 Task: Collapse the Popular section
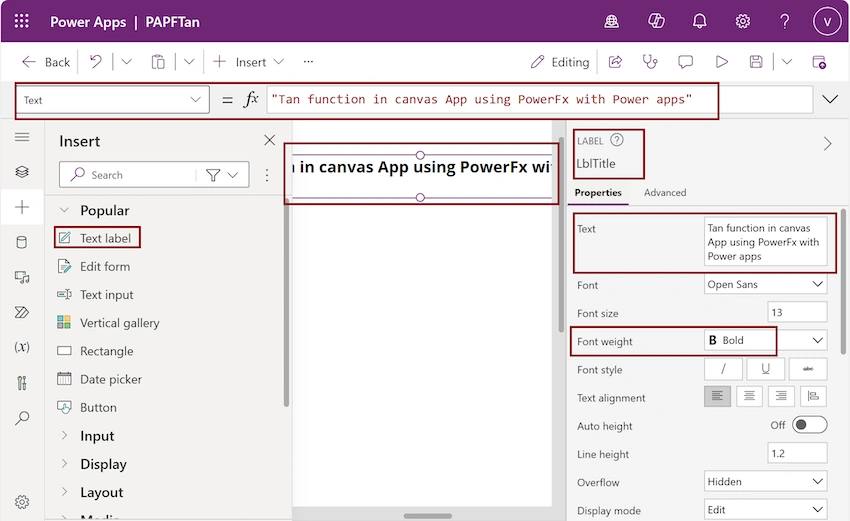pyautogui.click(x=64, y=210)
